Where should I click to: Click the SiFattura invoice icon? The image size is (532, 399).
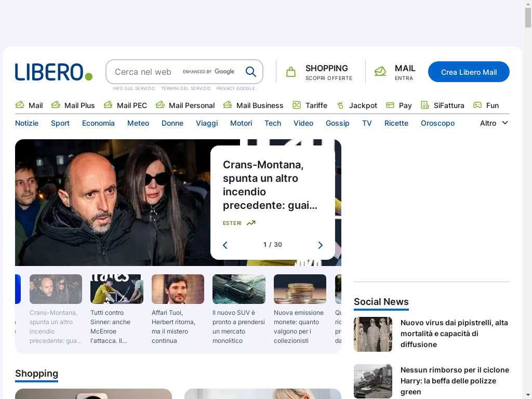click(x=425, y=105)
